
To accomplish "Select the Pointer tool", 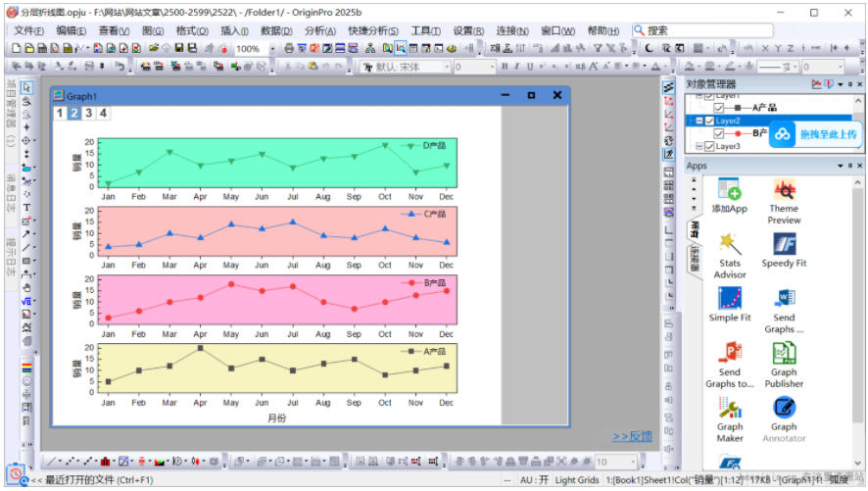I will pos(26,87).
